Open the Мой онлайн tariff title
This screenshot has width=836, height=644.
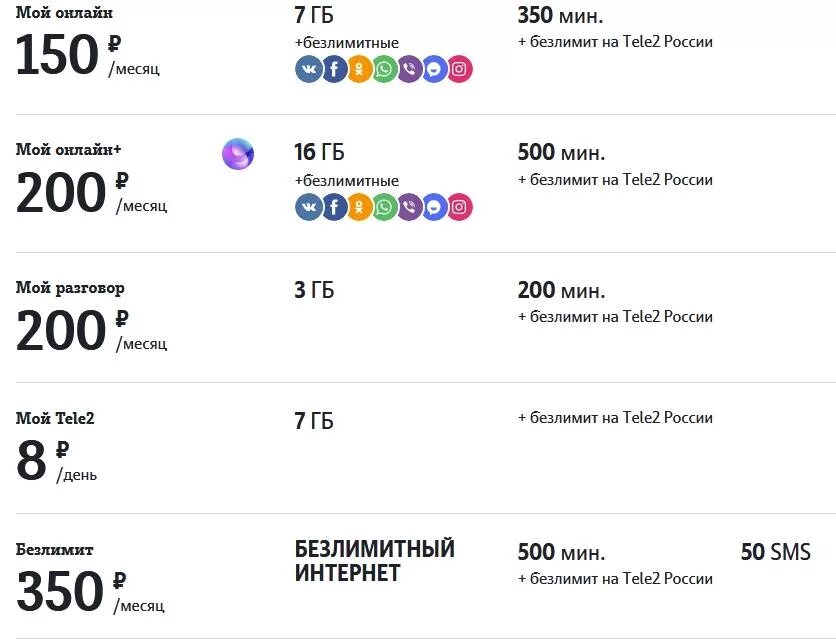[64, 12]
